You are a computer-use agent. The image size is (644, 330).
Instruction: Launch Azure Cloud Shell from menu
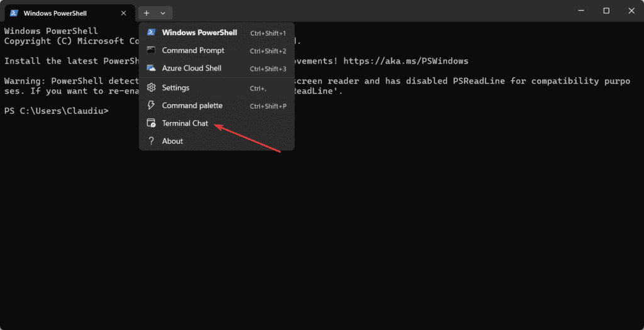tap(216, 68)
